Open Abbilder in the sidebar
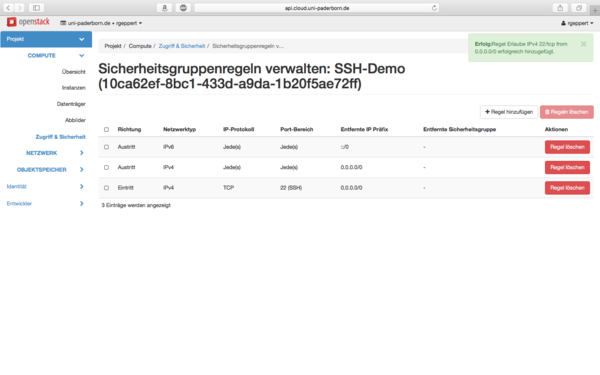600x375 pixels. (x=75, y=120)
